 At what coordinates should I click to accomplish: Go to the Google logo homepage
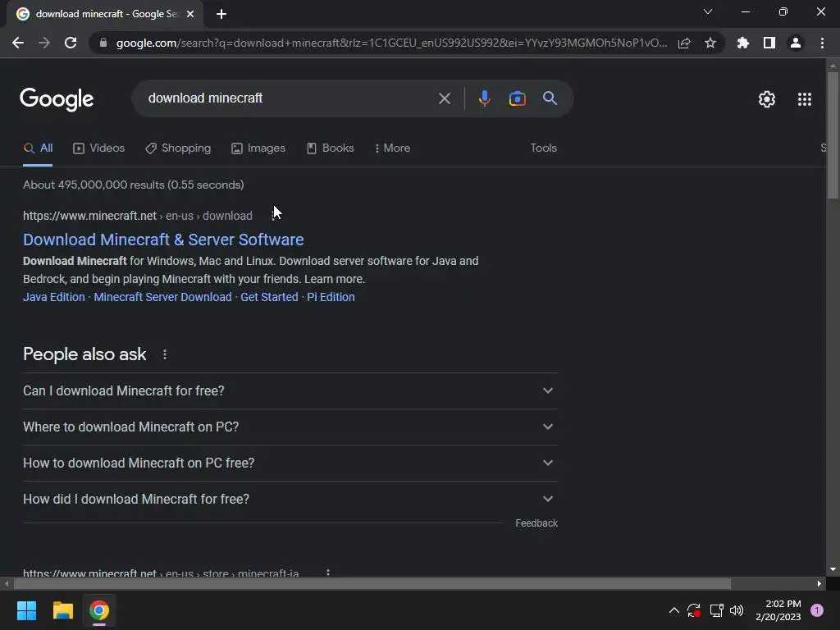(57, 99)
